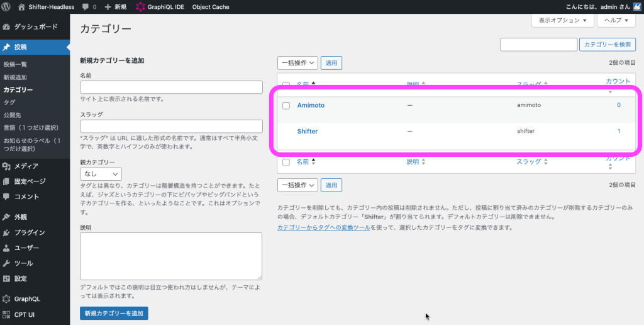Click the settings icon beside 設定
This screenshot has width=644, height=325.
coord(6,278)
